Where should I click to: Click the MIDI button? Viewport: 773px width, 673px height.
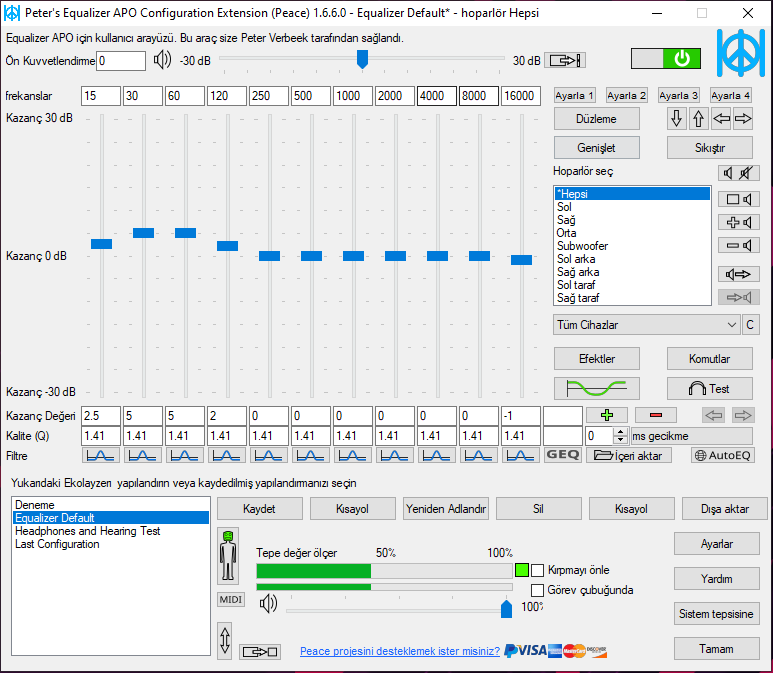coord(231,600)
